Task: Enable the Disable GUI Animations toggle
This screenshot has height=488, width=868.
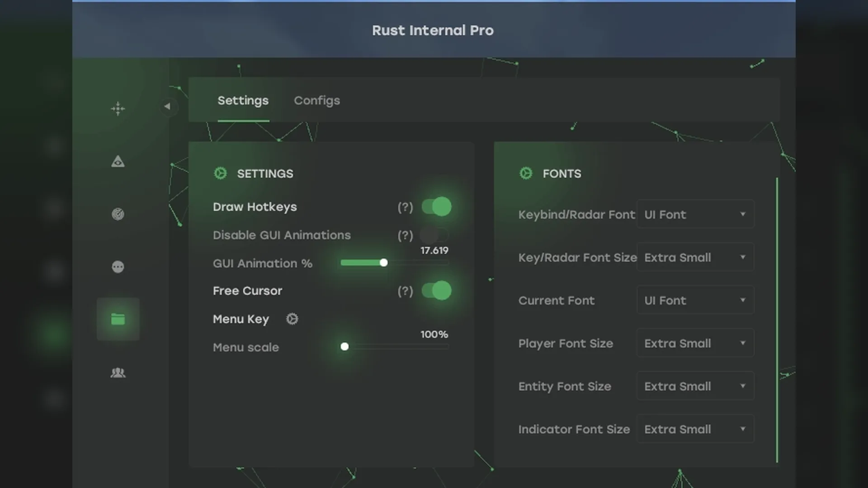Action: pos(434,235)
